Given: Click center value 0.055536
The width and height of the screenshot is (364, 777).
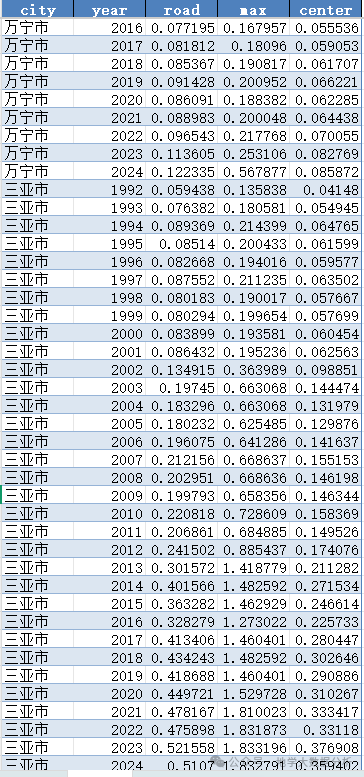Looking at the screenshot, I should pyautogui.click(x=325, y=28).
